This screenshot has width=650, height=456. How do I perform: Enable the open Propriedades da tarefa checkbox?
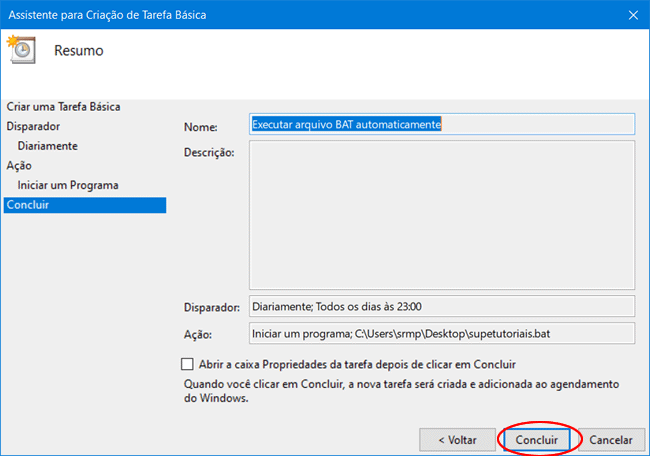coord(187,364)
